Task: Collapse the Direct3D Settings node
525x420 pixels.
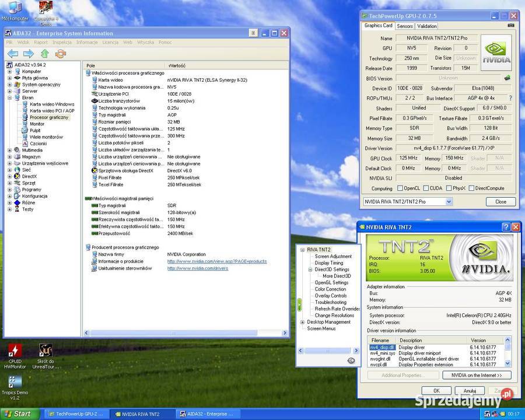Action: [310, 269]
